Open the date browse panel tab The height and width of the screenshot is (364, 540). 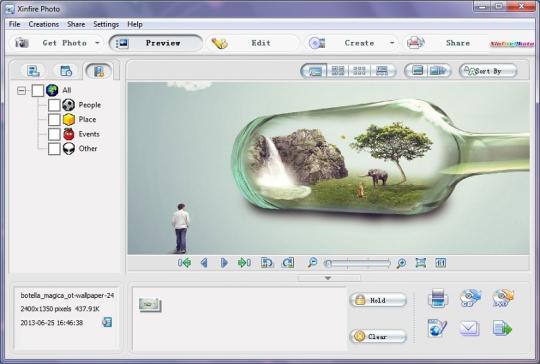[x=65, y=71]
